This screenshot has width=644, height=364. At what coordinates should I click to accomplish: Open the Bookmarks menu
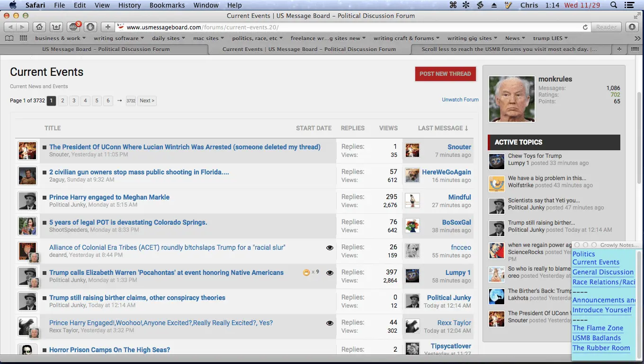(167, 5)
